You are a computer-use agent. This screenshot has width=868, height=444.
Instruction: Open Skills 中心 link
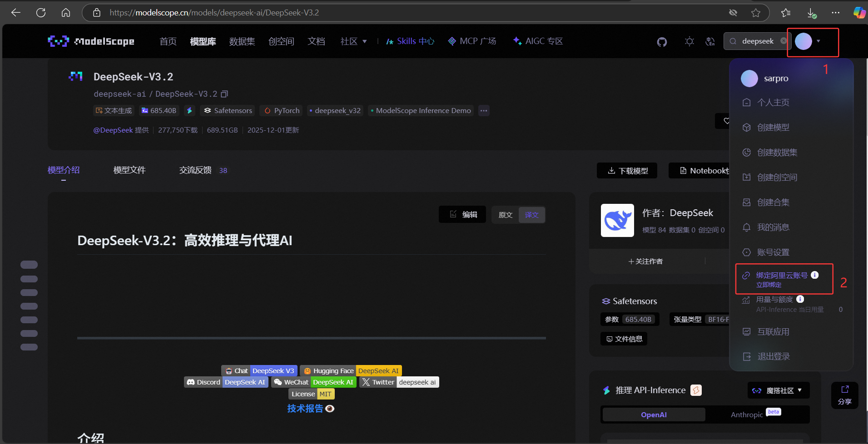(410, 41)
